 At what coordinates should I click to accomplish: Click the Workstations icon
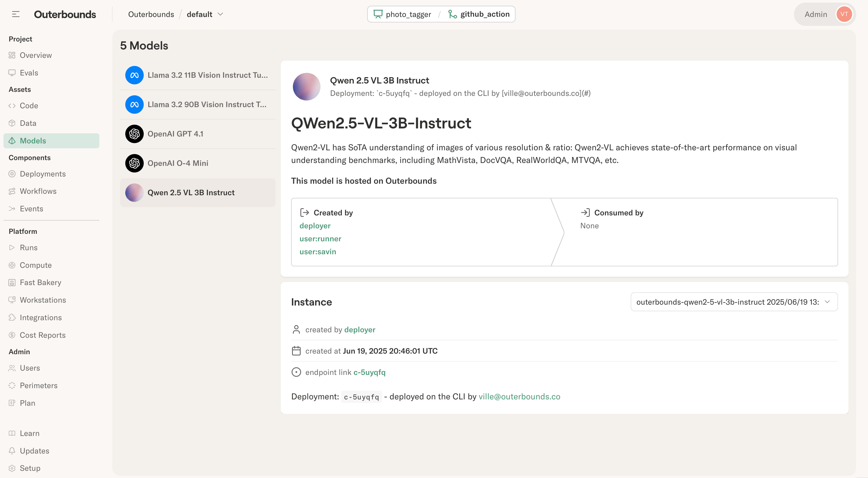pyautogui.click(x=12, y=300)
